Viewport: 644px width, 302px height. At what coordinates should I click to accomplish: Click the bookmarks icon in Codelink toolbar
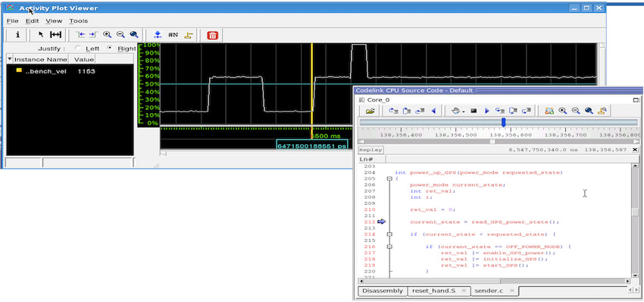(x=549, y=111)
